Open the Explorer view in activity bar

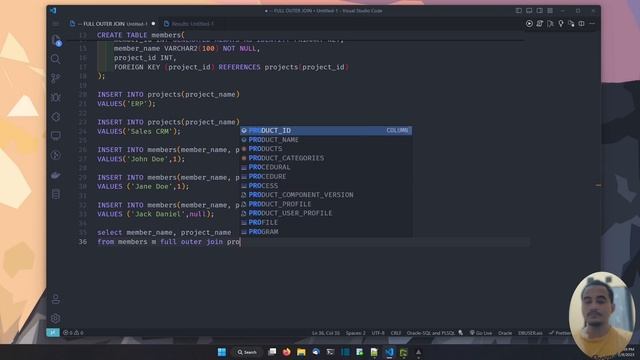pyautogui.click(x=56, y=40)
